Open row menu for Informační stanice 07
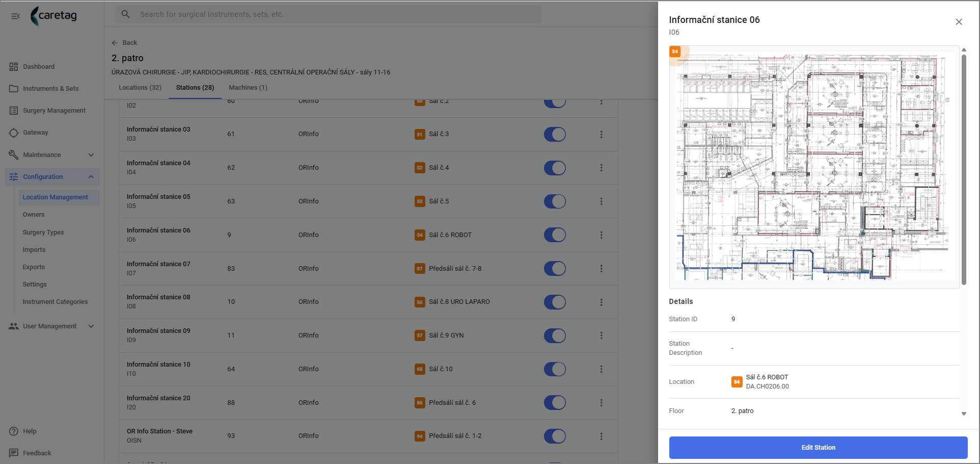This screenshot has width=980, height=464. pyautogui.click(x=602, y=269)
